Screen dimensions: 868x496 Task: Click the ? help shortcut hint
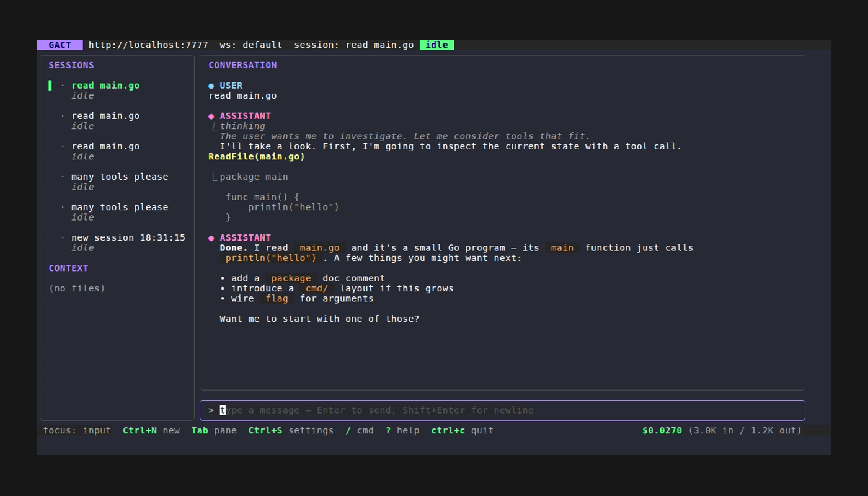[402, 430]
